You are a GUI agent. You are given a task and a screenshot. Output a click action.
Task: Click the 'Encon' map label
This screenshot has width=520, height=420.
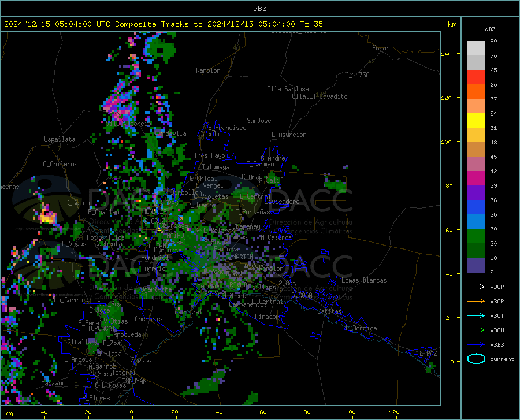(381, 48)
